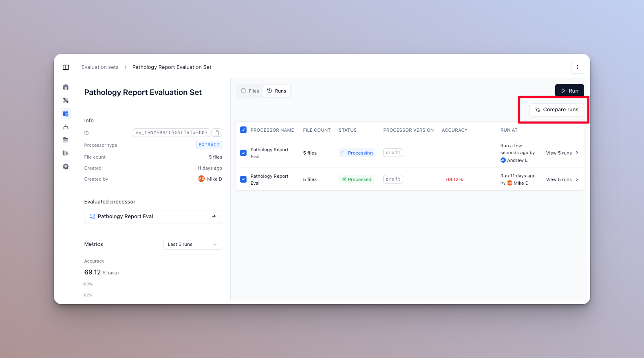Click the 5 files count in Processing row
The width and height of the screenshot is (644, 358).
[x=310, y=153]
